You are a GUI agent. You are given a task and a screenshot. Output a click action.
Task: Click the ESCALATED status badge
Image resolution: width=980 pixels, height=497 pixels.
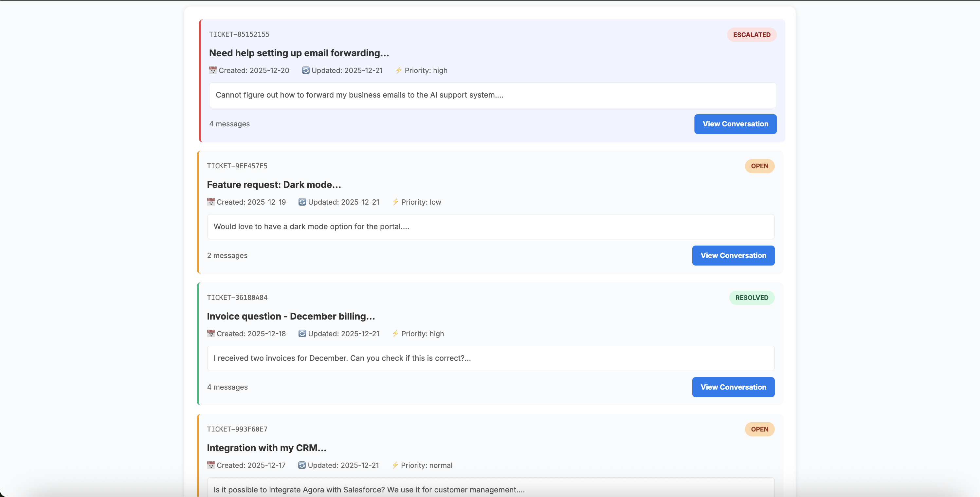point(751,35)
